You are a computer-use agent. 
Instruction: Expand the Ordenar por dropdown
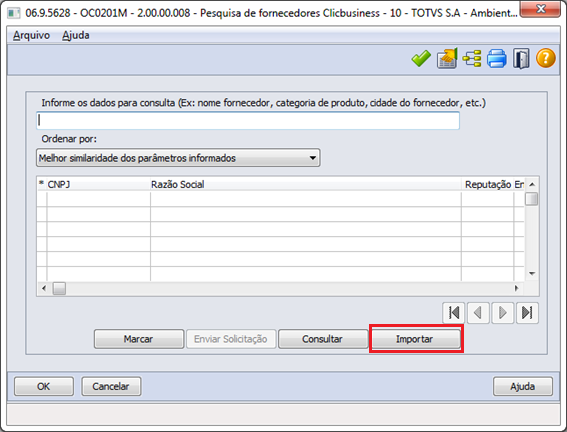click(178, 158)
